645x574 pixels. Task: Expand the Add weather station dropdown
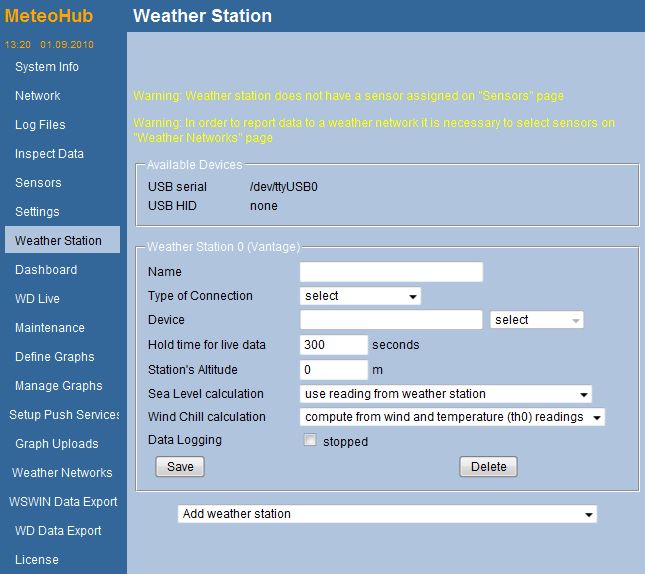[x=387, y=514]
